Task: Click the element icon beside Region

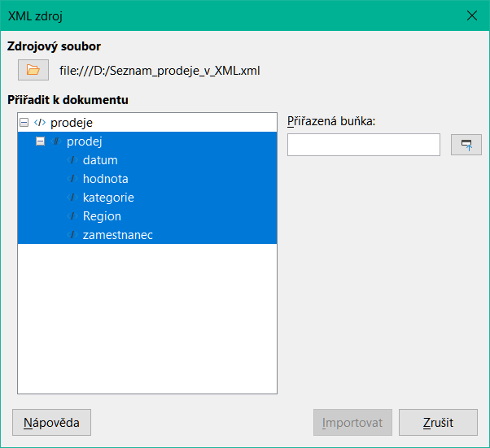Action: [x=72, y=216]
